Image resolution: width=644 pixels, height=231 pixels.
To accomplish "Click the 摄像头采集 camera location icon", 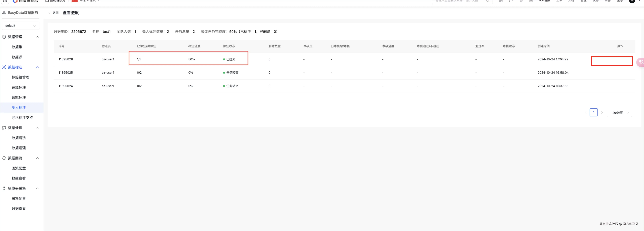I will point(4,188).
